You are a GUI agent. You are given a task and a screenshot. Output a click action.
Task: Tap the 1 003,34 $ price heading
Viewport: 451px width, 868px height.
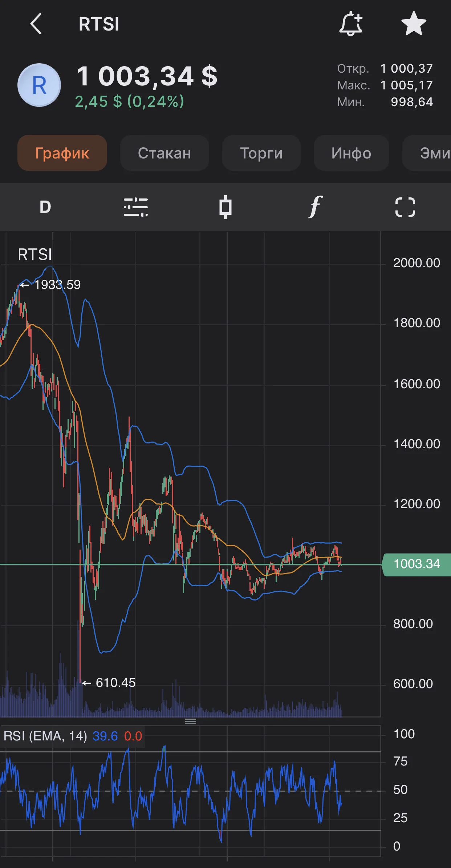pyautogui.click(x=147, y=76)
